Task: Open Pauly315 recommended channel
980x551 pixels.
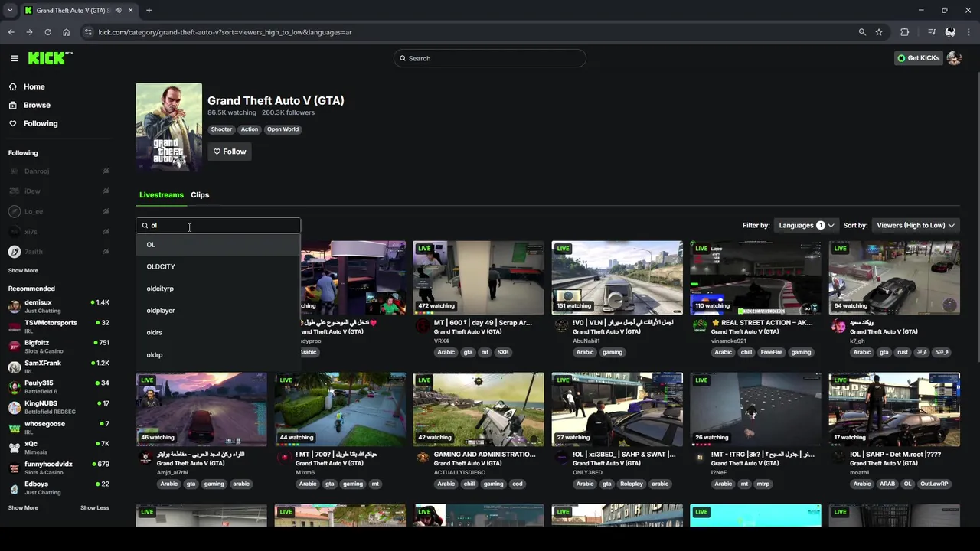Action: pyautogui.click(x=59, y=386)
